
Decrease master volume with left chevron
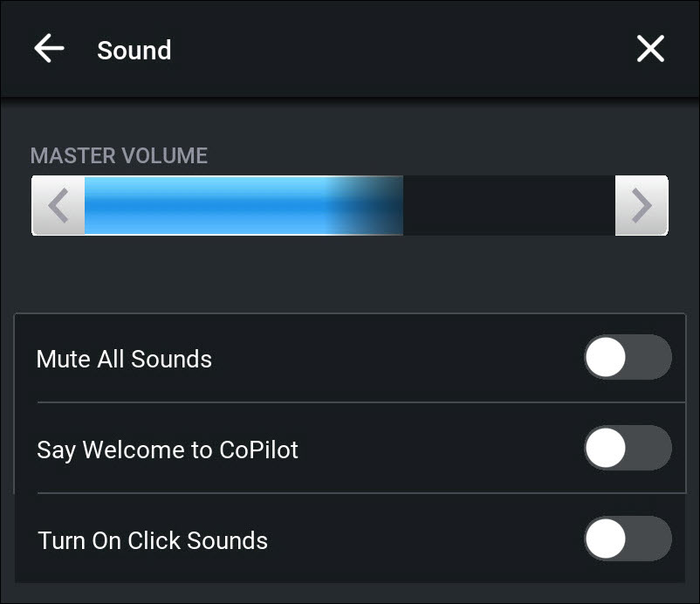[58, 206]
